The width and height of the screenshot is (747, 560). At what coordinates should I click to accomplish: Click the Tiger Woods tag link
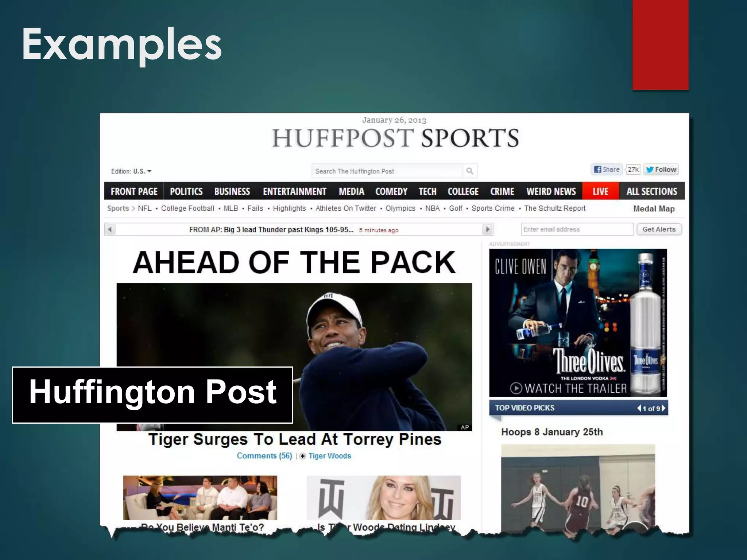point(330,456)
